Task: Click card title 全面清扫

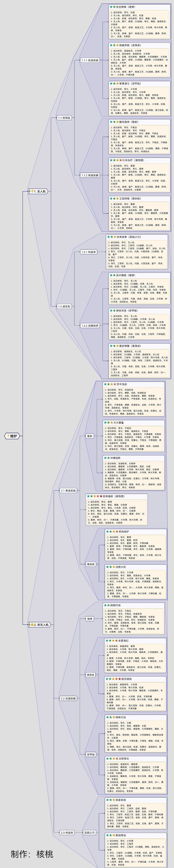Action: coord(123,641)
